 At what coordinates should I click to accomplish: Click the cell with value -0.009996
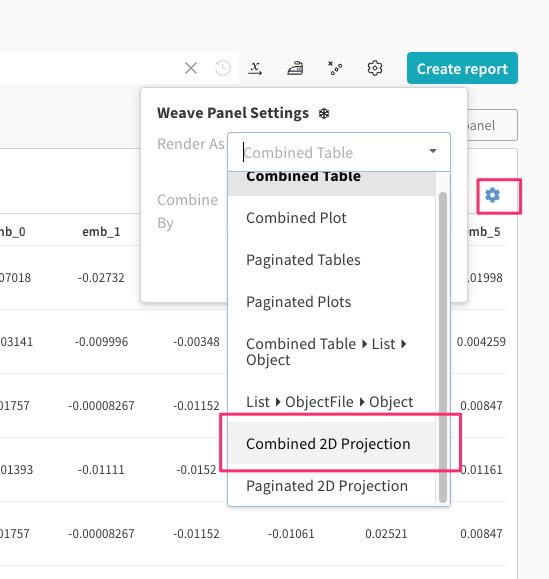[101, 342]
